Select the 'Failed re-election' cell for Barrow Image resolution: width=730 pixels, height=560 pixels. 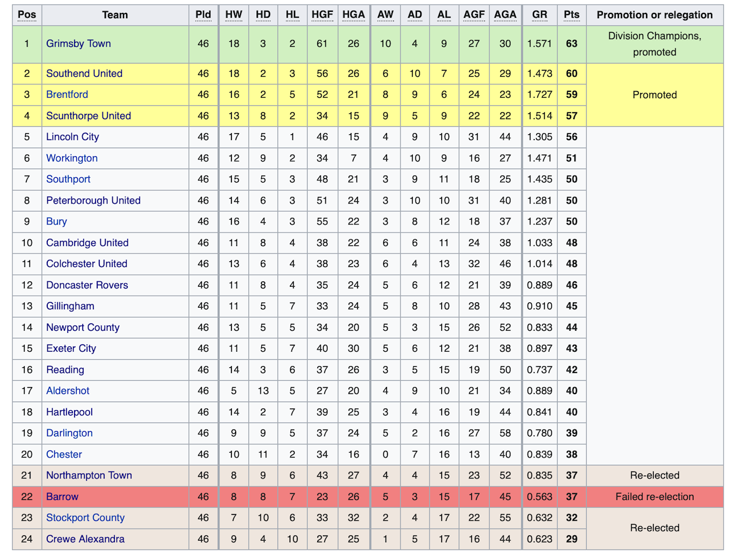pyautogui.click(x=655, y=497)
